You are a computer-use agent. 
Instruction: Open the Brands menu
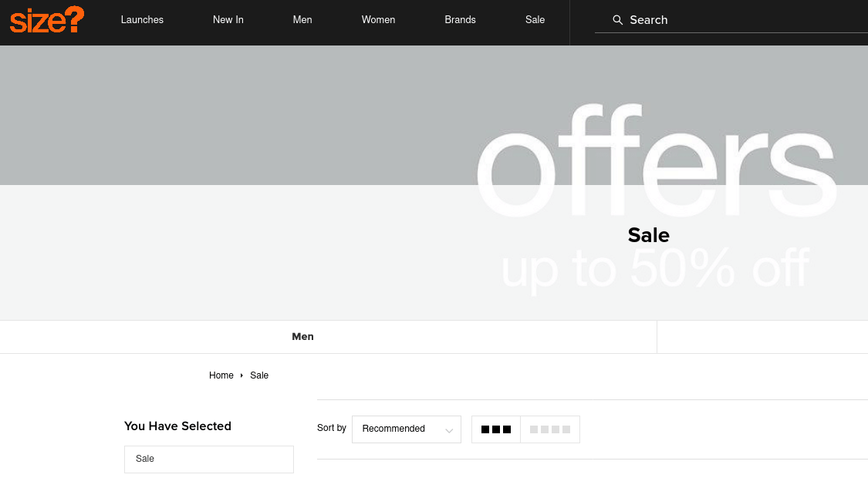(x=460, y=20)
